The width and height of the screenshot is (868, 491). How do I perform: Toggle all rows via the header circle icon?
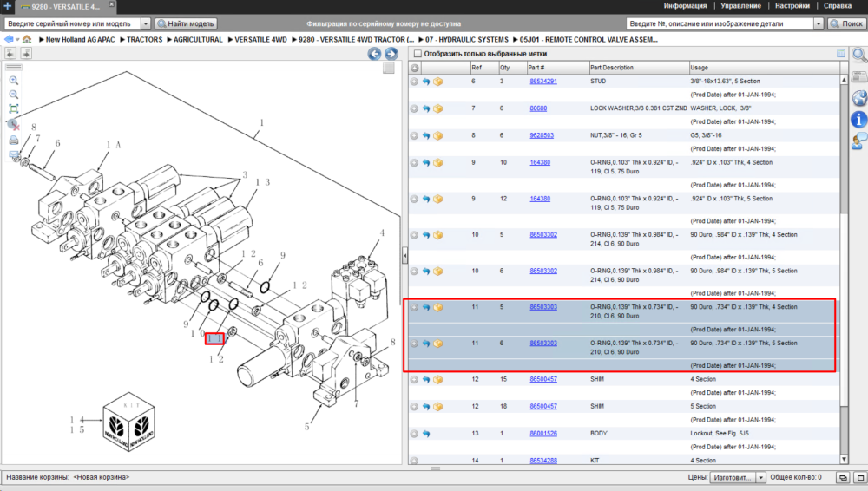[x=415, y=68]
